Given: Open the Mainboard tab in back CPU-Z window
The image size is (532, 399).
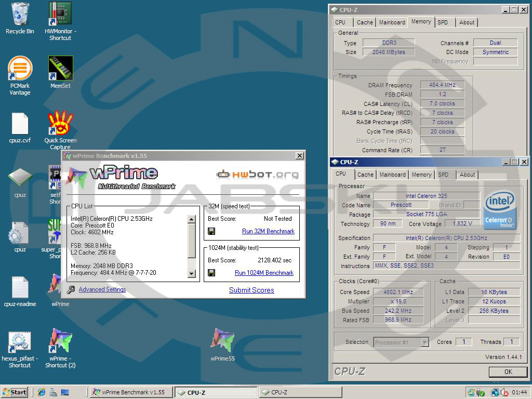Looking at the screenshot, I should 392,22.
